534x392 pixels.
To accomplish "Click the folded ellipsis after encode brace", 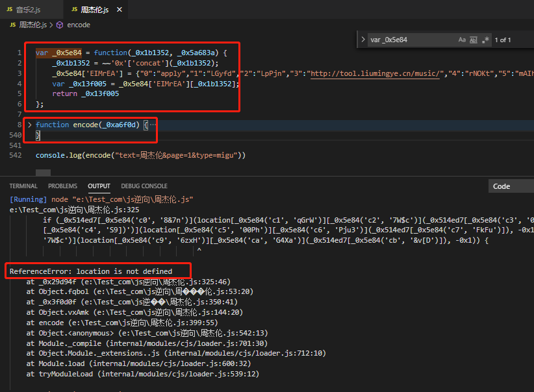I will 153,125.
